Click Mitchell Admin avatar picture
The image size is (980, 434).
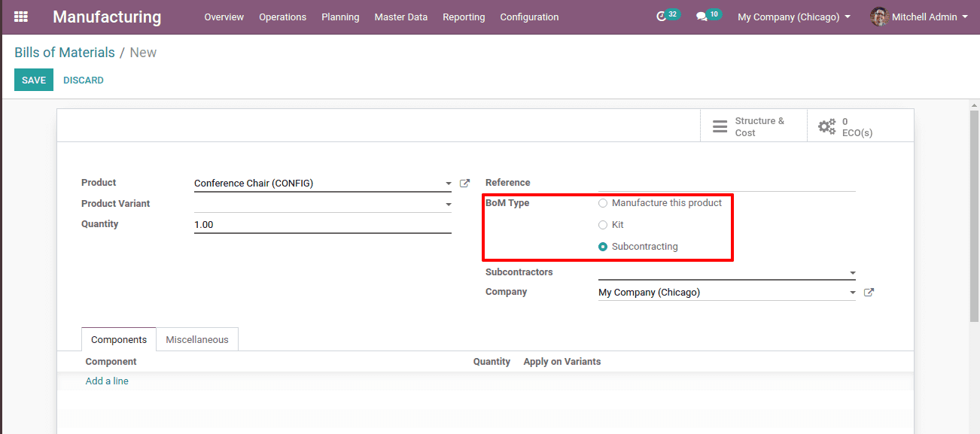tap(879, 17)
